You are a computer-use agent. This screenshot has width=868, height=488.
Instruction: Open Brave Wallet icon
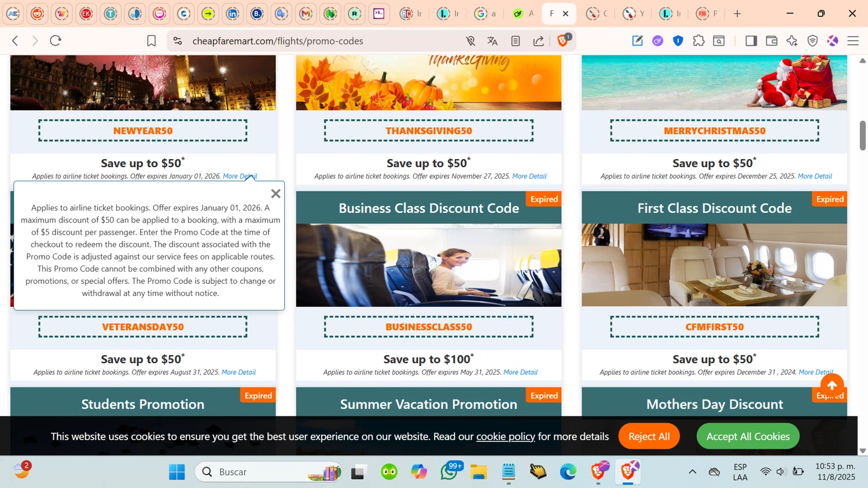click(x=771, y=40)
